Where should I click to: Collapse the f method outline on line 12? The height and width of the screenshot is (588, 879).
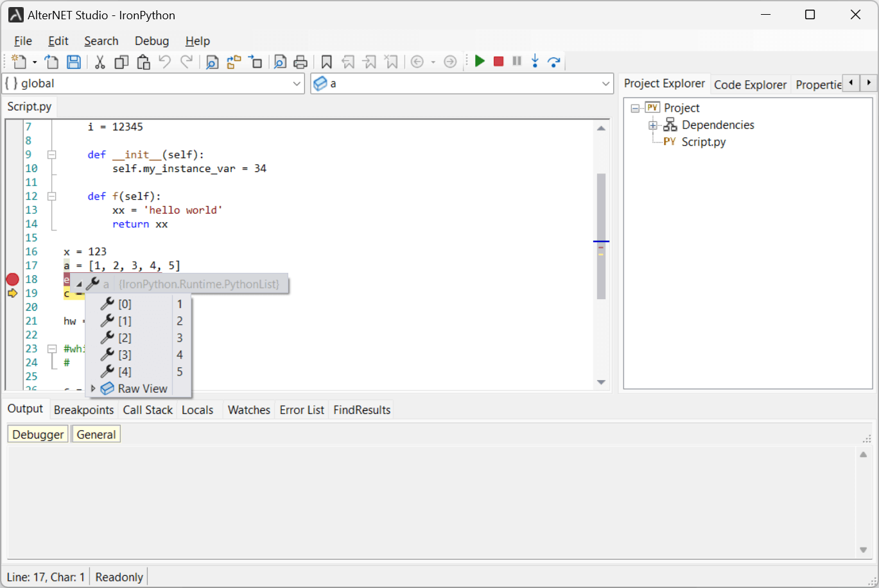click(52, 196)
